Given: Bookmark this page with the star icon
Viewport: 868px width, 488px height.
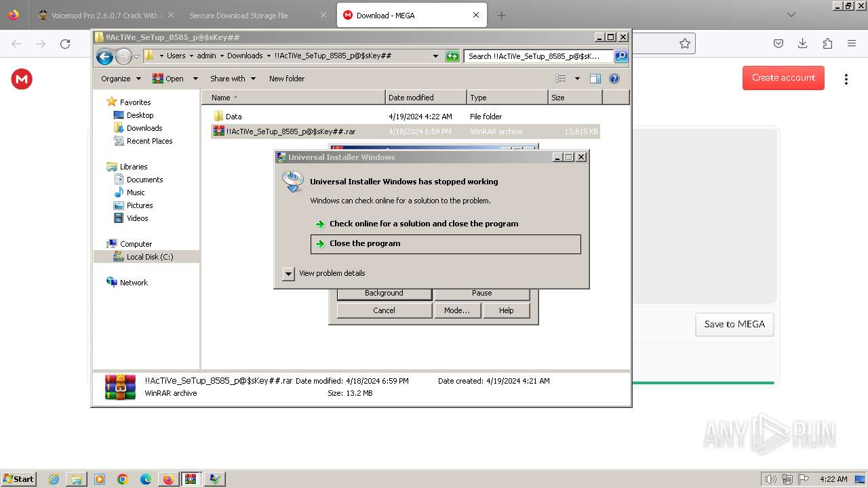Looking at the screenshot, I should click(685, 43).
